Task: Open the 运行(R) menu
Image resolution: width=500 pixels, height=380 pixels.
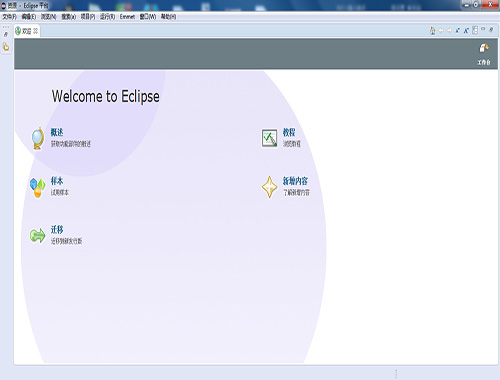Action: [x=107, y=17]
